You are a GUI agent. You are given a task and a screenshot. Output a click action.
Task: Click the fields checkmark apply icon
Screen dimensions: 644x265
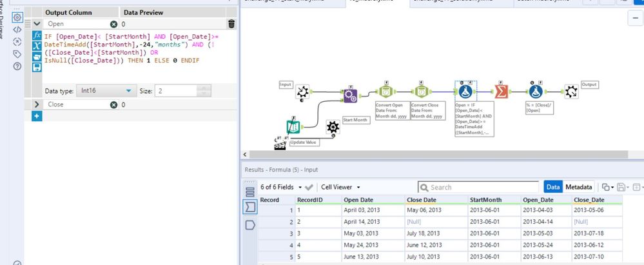309,188
